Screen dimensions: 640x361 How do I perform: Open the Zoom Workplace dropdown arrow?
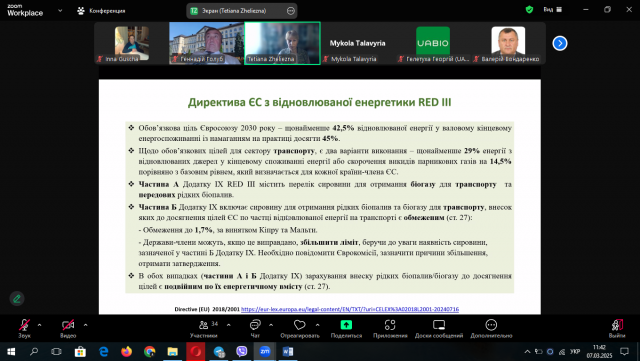tap(60, 11)
